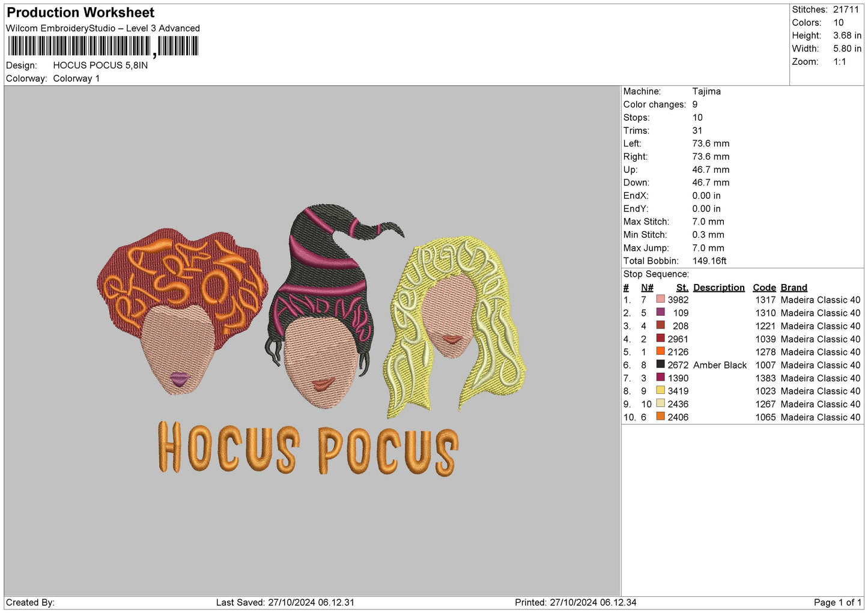Click the 'Production Worksheet' title
Viewport: 868px width, 613px height.
(x=80, y=13)
